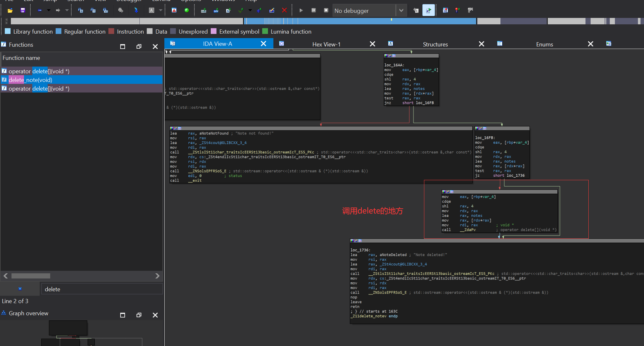Toggle the highlighted C run icon
Screen dimensions: 644x346
coord(428,10)
